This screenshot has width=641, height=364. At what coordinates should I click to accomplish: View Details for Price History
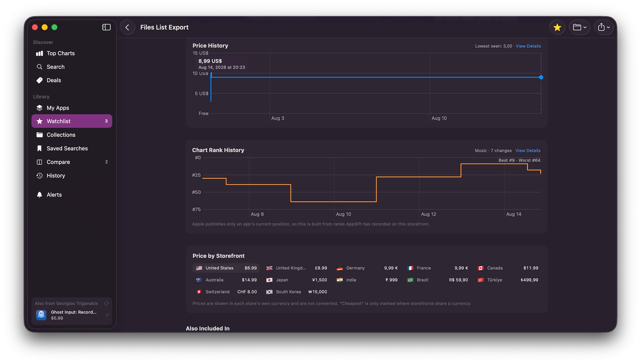pyautogui.click(x=528, y=46)
